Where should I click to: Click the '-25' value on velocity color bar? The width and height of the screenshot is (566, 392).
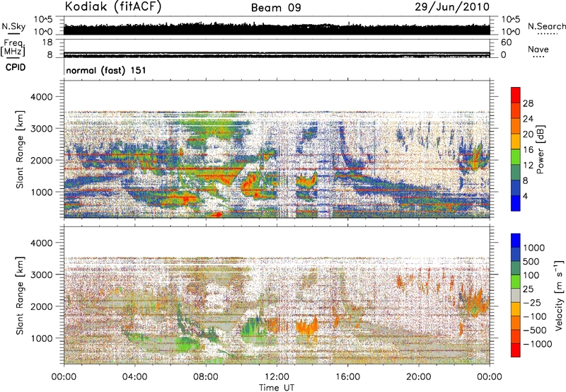532,302
